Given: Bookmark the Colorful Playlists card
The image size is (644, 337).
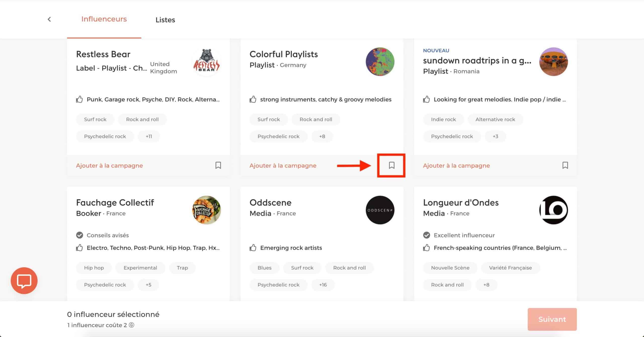Looking at the screenshot, I should coord(392,165).
